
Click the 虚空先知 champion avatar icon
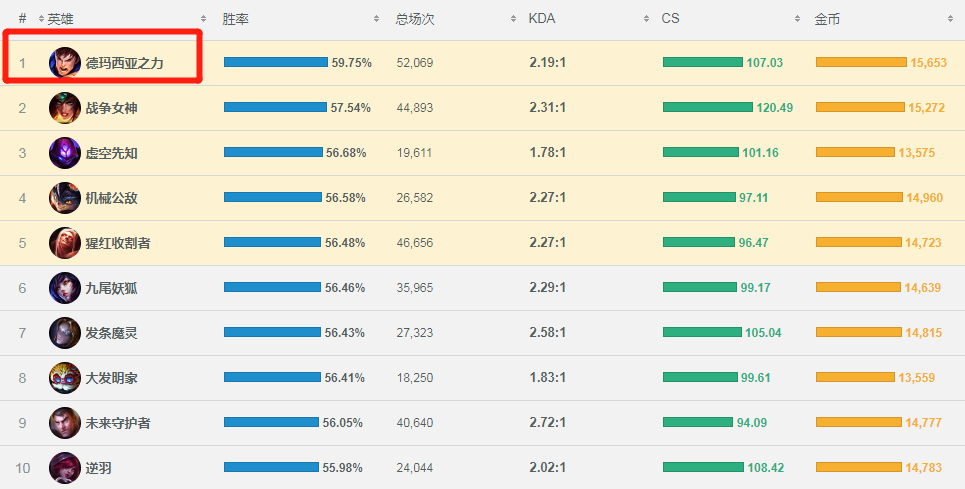(65, 153)
